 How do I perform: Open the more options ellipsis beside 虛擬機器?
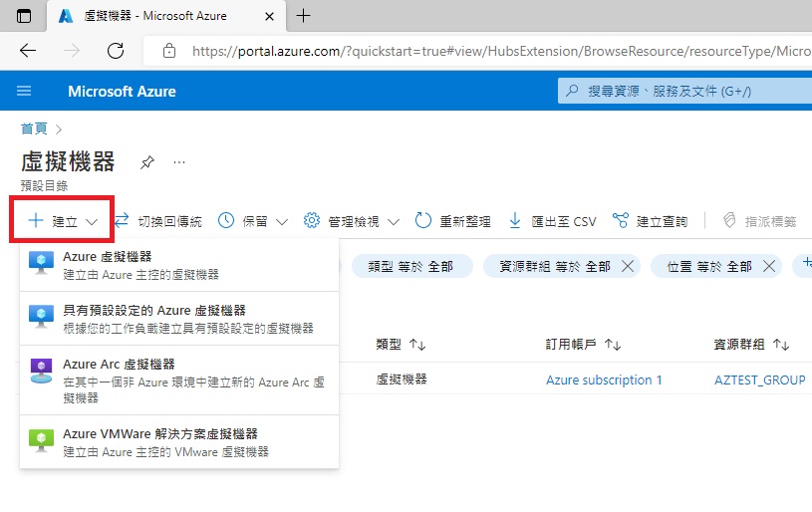[x=179, y=162]
